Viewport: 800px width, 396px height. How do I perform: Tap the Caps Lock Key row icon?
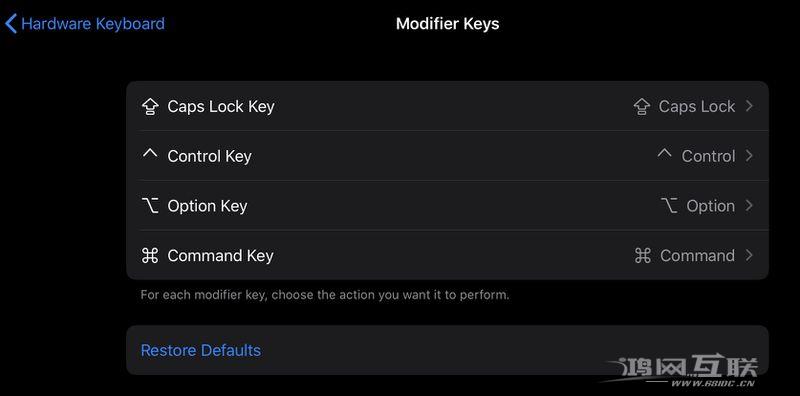click(x=149, y=107)
